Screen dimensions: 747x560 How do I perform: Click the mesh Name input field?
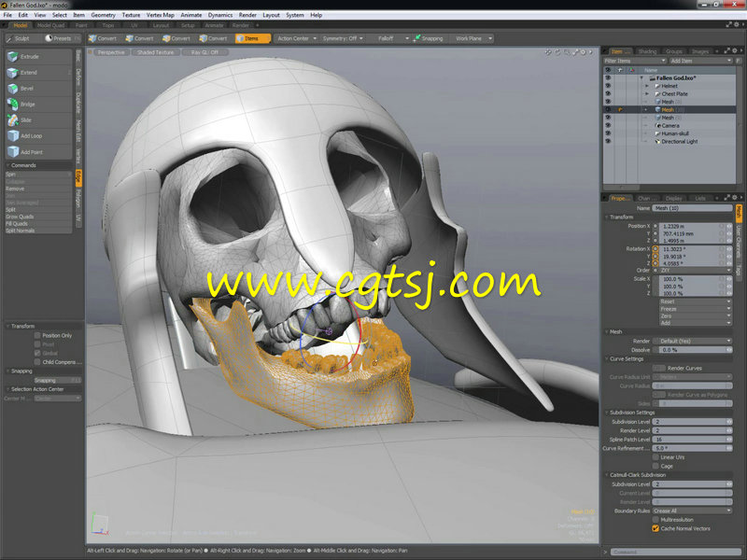point(692,208)
